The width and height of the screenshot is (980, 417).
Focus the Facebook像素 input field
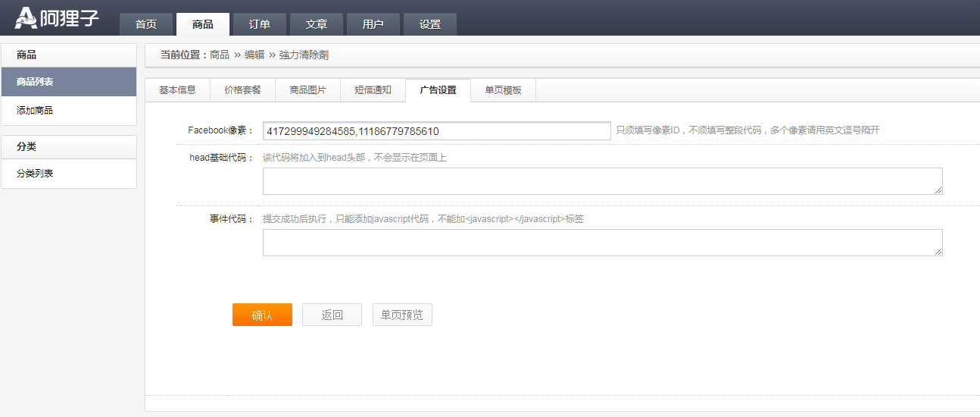point(436,131)
